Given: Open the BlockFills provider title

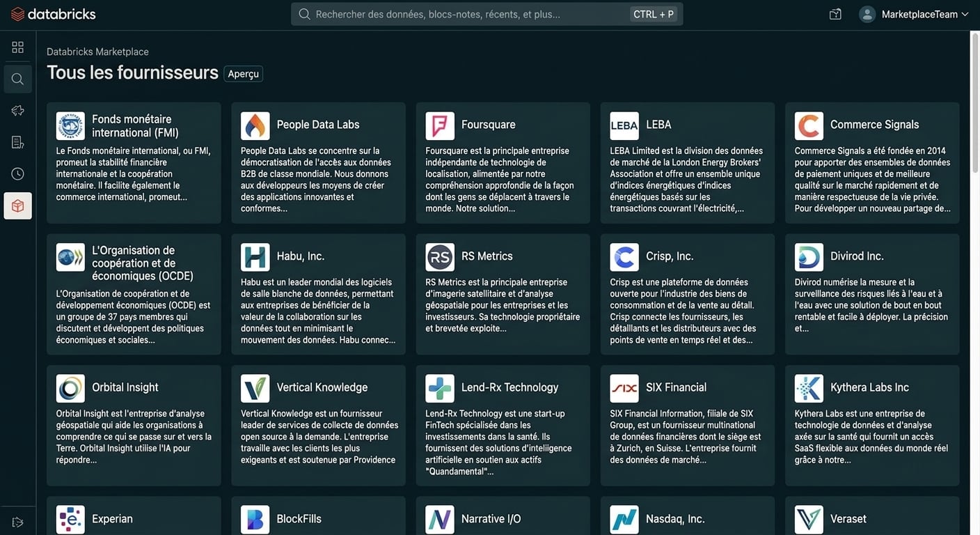Looking at the screenshot, I should click(x=299, y=519).
